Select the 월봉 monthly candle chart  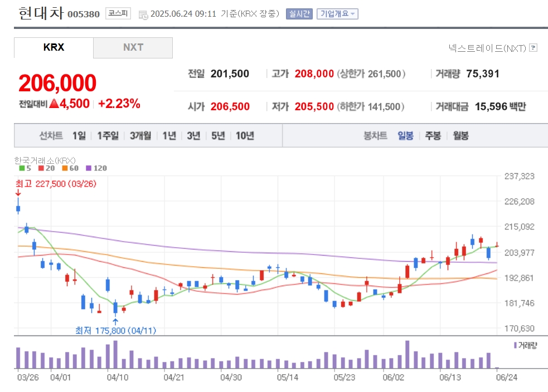(x=460, y=135)
